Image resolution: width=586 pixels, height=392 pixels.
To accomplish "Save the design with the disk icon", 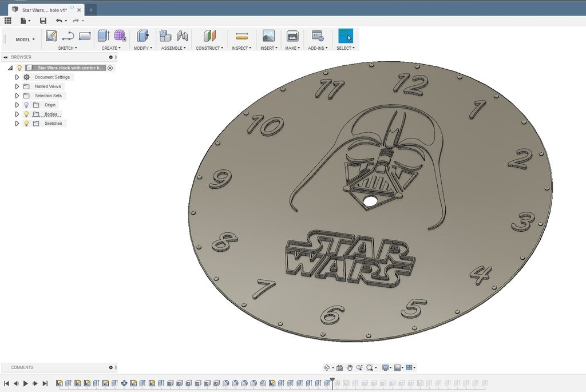I will coord(43,21).
